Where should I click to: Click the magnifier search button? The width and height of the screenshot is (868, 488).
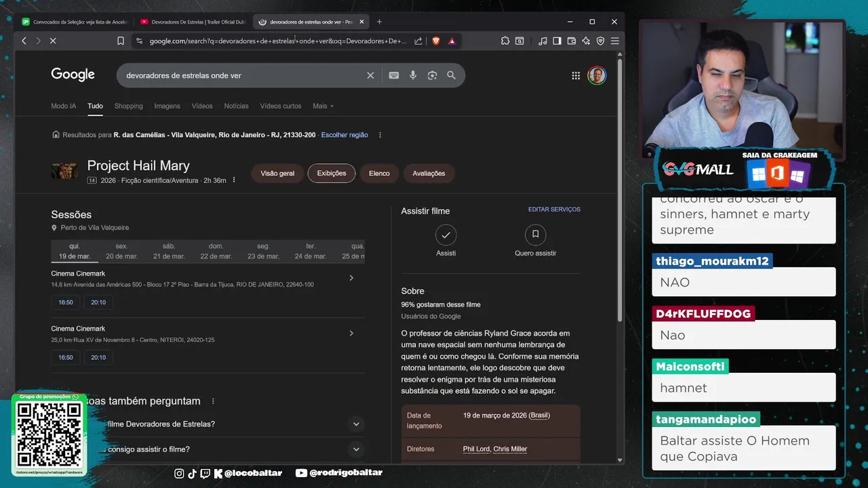click(x=451, y=75)
